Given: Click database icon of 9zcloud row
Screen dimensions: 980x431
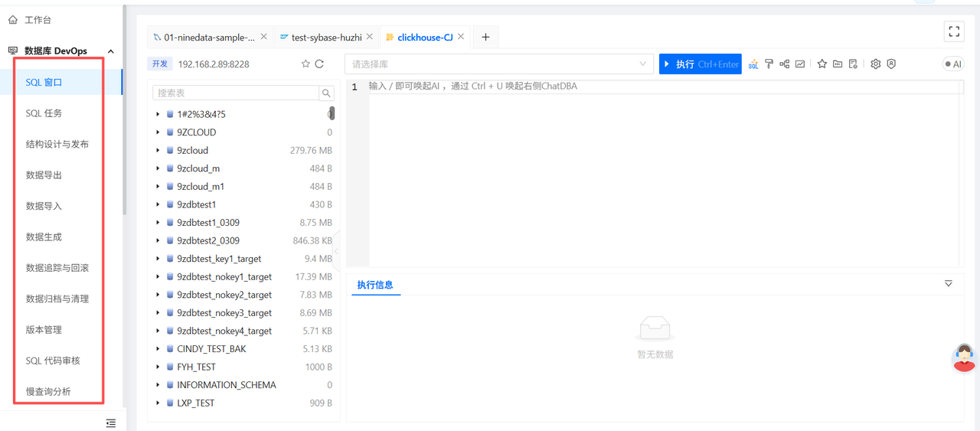Looking at the screenshot, I should click(170, 151).
